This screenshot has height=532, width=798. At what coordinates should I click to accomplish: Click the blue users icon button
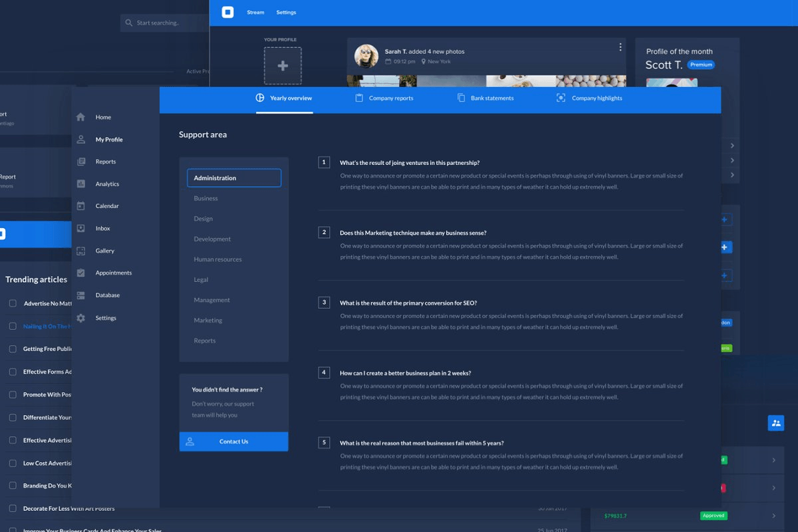[x=775, y=423]
